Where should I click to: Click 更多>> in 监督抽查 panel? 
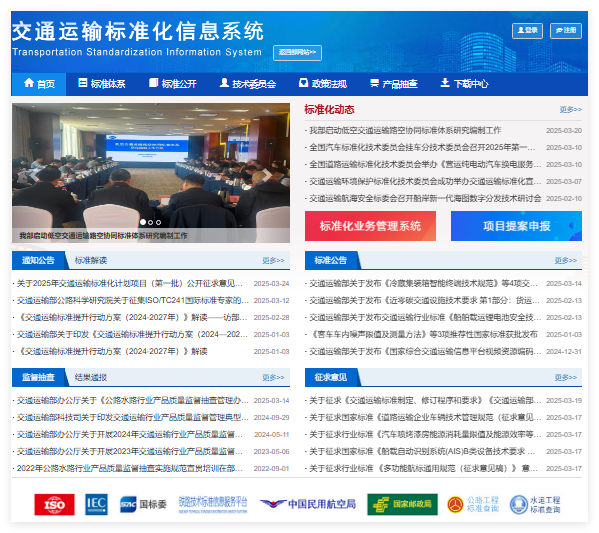(x=273, y=377)
